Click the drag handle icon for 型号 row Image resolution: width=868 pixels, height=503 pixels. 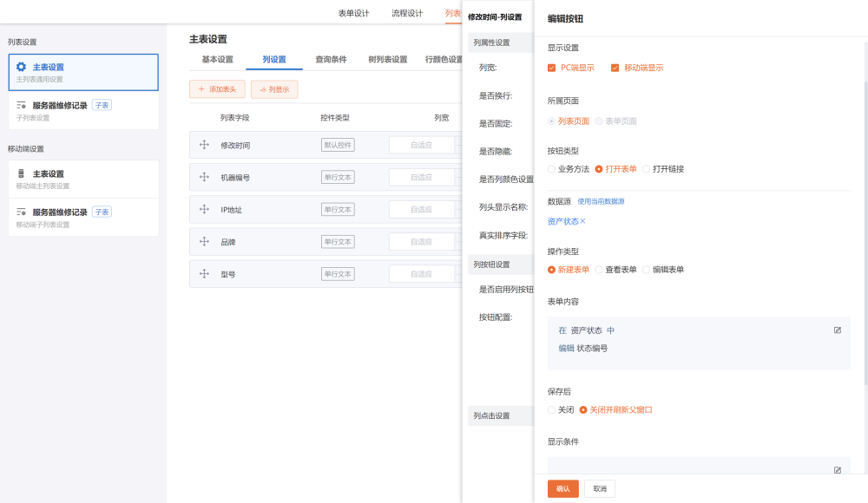pos(204,273)
